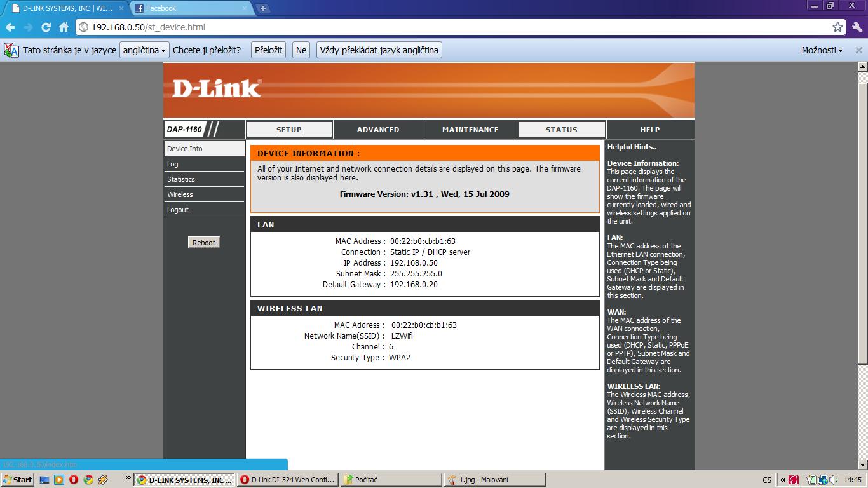Open the ADVANCED tab on router page

[378, 130]
